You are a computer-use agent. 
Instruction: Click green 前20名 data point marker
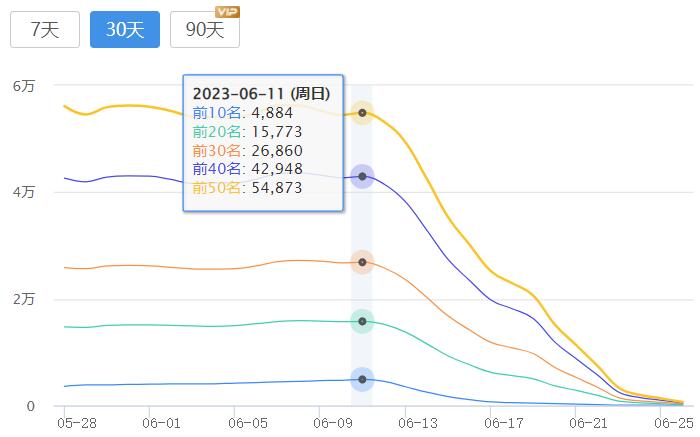pos(362,321)
